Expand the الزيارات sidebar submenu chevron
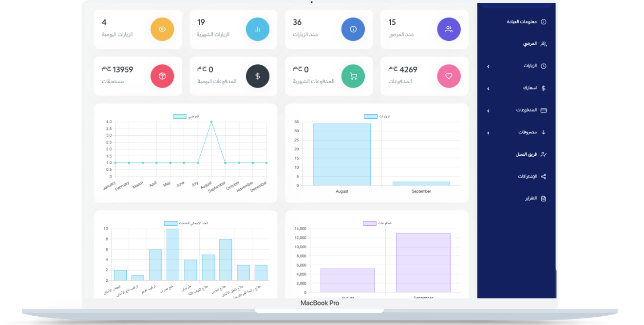Screen dimensions: 644x325 (488, 66)
